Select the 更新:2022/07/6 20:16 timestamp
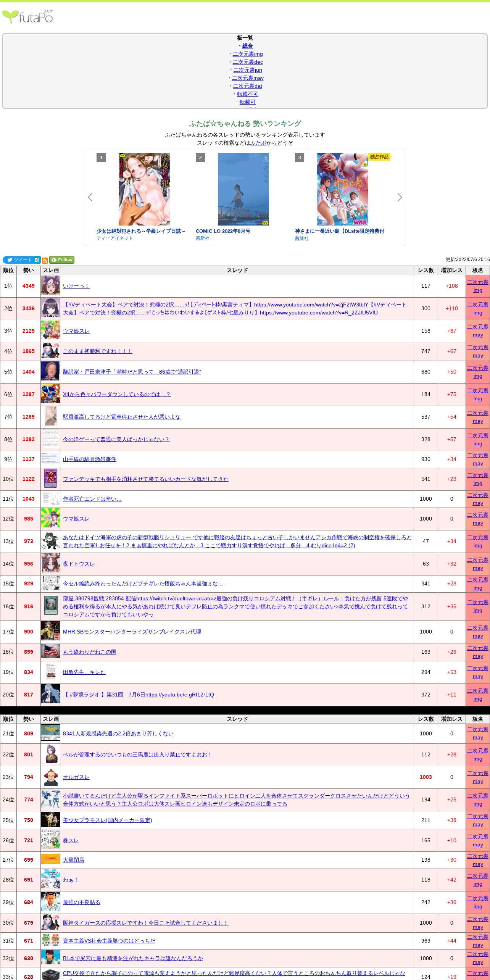This screenshot has width=490, height=980. click(x=467, y=260)
